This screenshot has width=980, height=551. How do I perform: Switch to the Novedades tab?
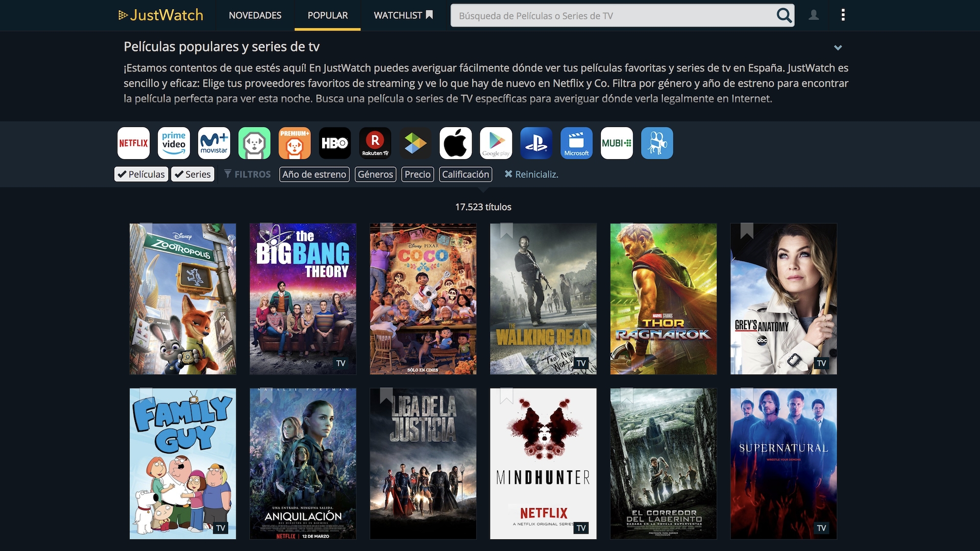pos(255,15)
